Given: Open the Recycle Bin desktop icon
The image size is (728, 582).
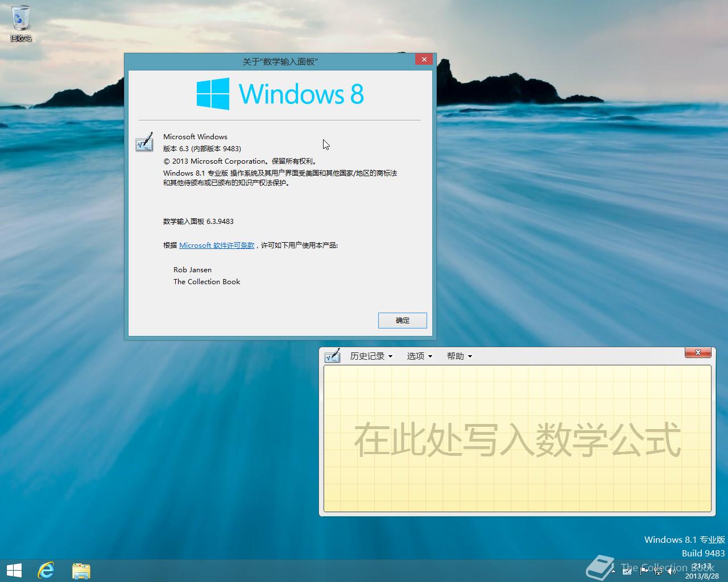Looking at the screenshot, I should click(21, 23).
